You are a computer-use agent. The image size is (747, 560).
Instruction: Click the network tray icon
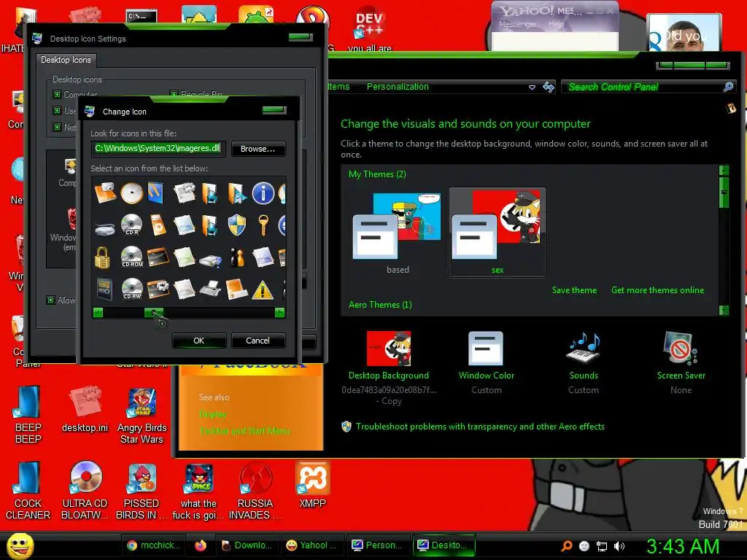pyautogui.click(x=602, y=546)
